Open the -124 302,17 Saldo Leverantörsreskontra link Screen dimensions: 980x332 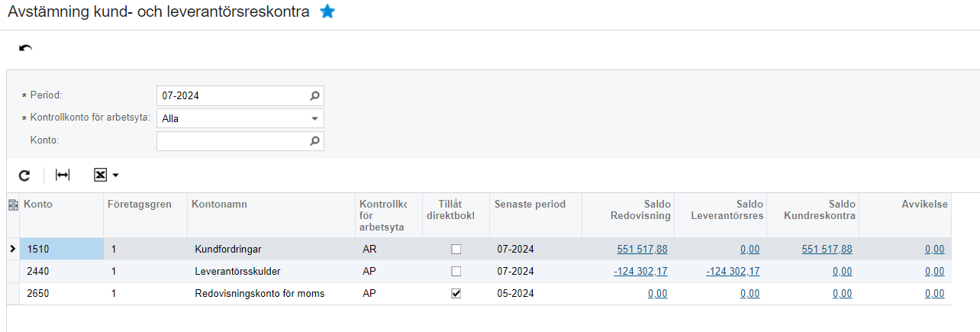pos(733,271)
